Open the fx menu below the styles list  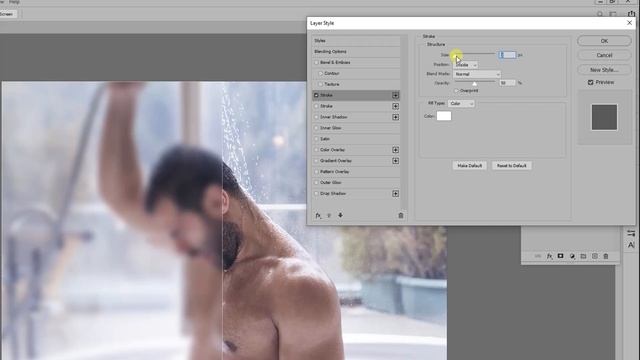coord(318,215)
